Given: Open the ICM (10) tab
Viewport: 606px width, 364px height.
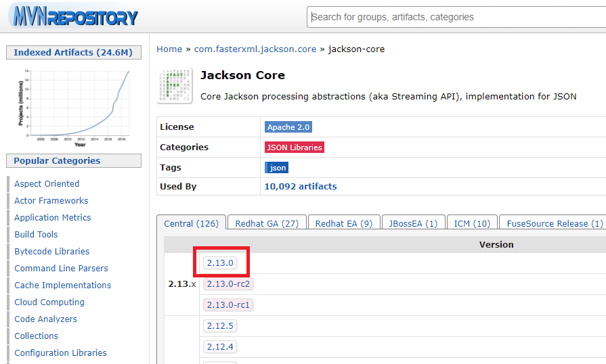Looking at the screenshot, I should 472,223.
